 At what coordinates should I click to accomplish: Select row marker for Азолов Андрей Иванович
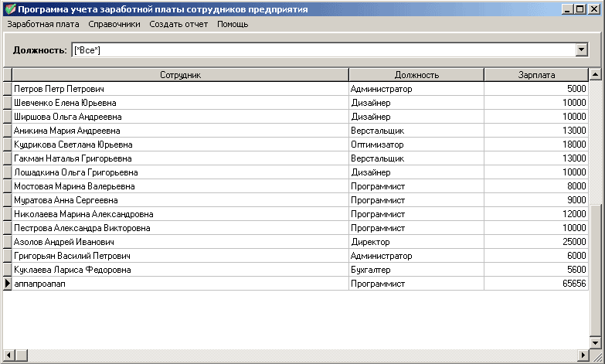pos(7,242)
